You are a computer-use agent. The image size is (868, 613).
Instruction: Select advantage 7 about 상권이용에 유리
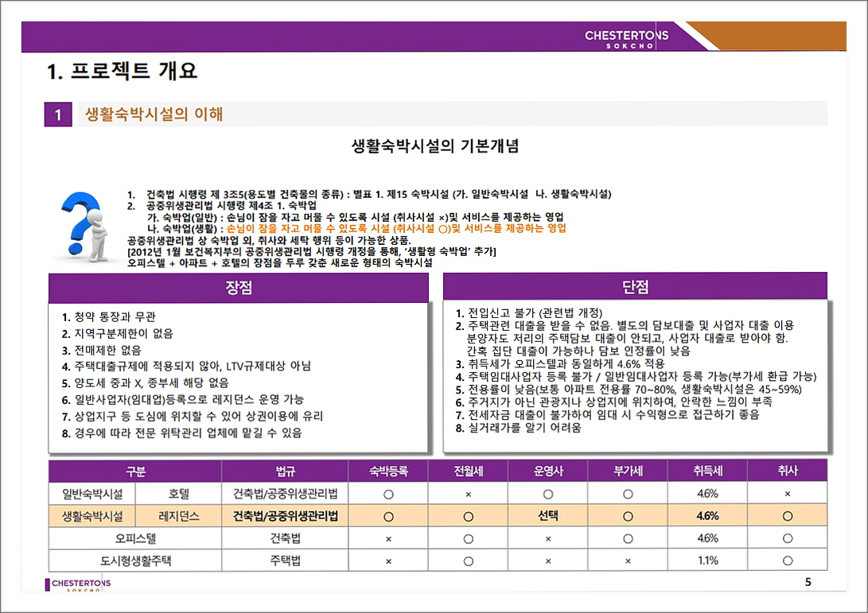[192, 416]
